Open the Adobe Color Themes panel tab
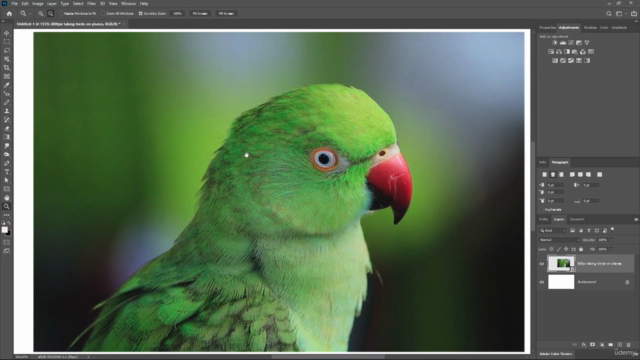 tap(556, 354)
